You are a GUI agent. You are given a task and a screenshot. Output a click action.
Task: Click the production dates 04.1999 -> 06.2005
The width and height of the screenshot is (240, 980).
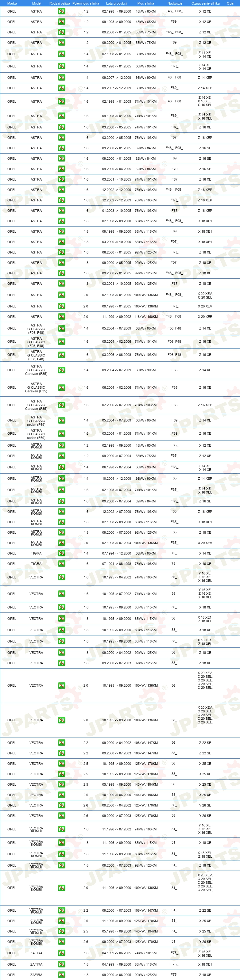(117, 953)
